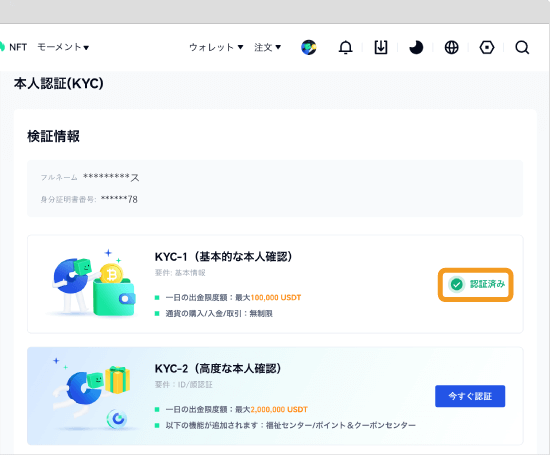Open the user avatar profile icon

click(x=309, y=47)
